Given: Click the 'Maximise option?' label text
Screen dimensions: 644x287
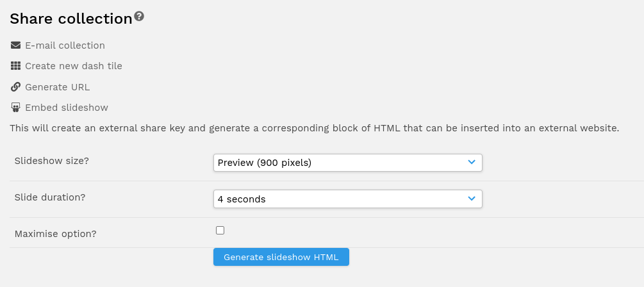Looking at the screenshot, I should 56,234.
